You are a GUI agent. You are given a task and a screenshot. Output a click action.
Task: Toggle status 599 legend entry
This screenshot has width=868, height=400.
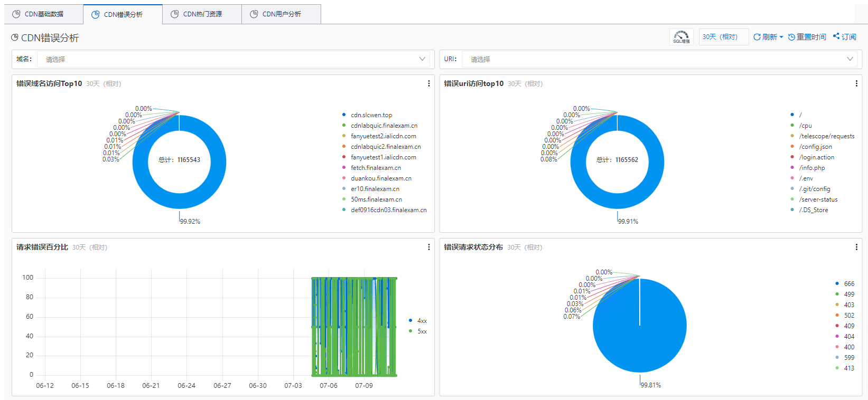pos(845,358)
